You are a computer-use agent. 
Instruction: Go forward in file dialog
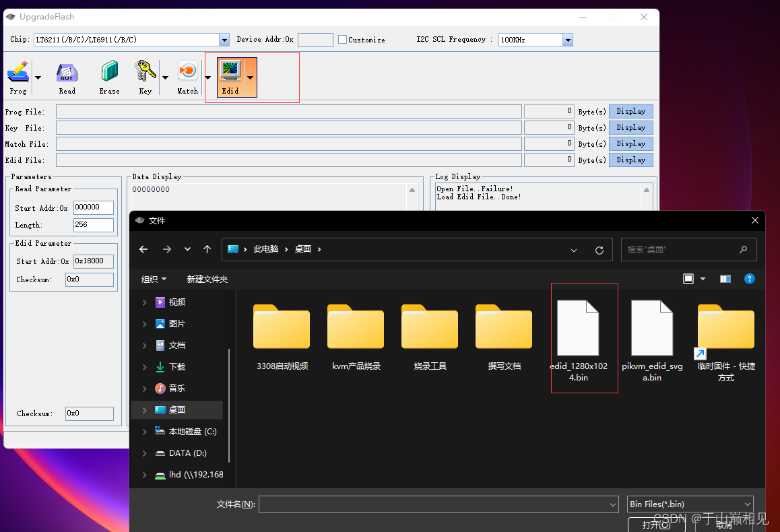167,249
